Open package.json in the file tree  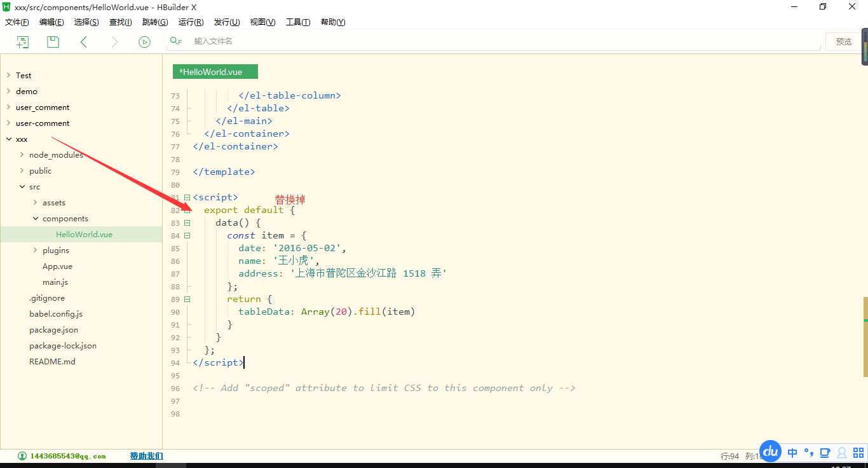click(x=54, y=329)
